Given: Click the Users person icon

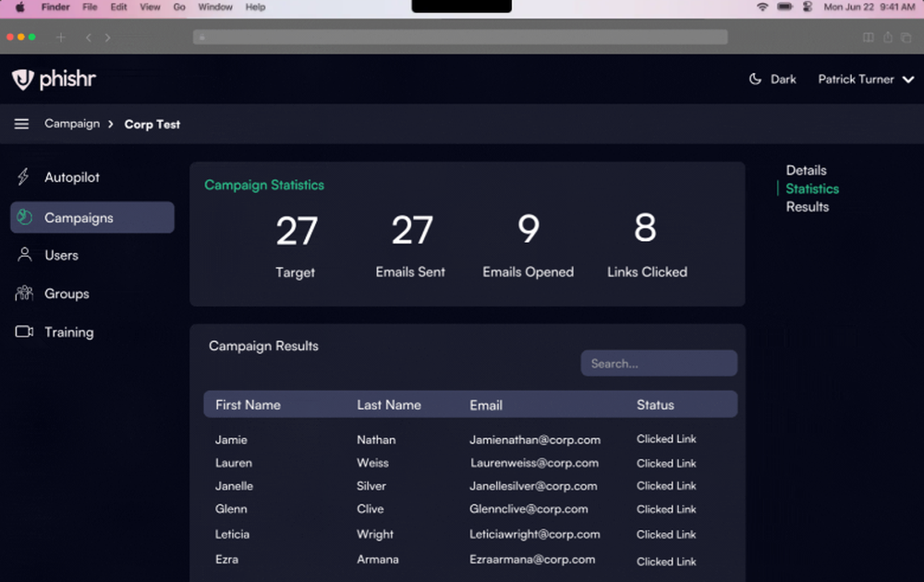Looking at the screenshot, I should click(x=25, y=254).
